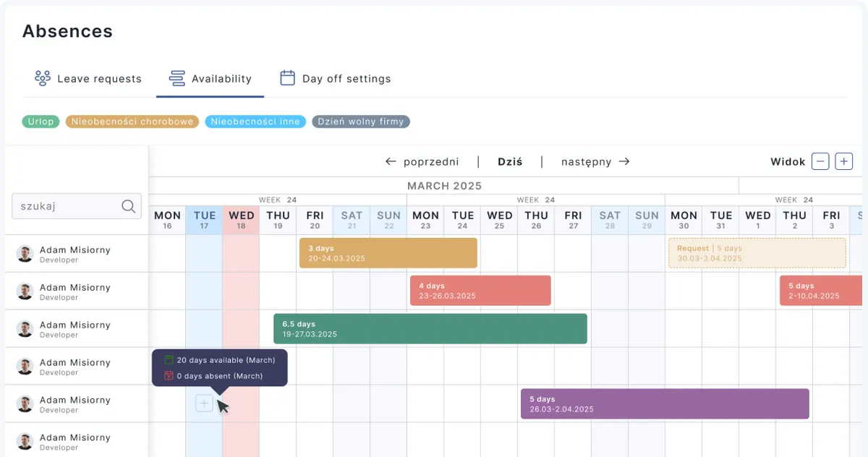Zoom out view with minus button

(x=820, y=161)
